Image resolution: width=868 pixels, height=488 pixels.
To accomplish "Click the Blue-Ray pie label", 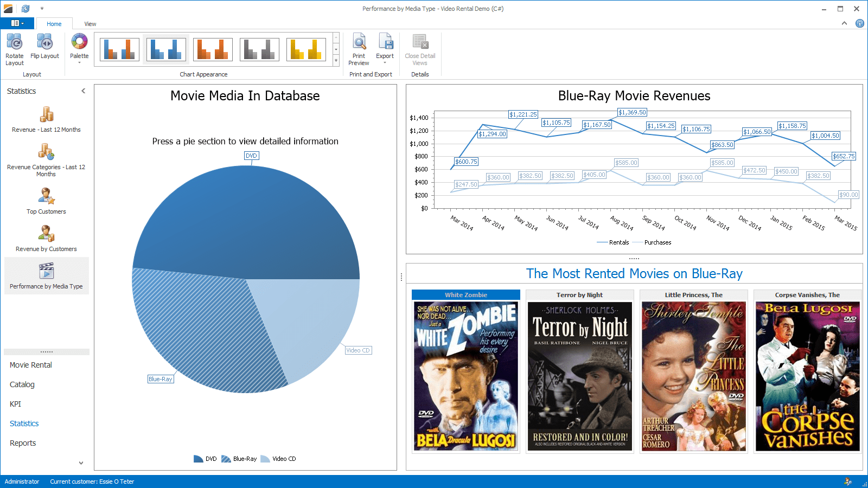I will (161, 379).
